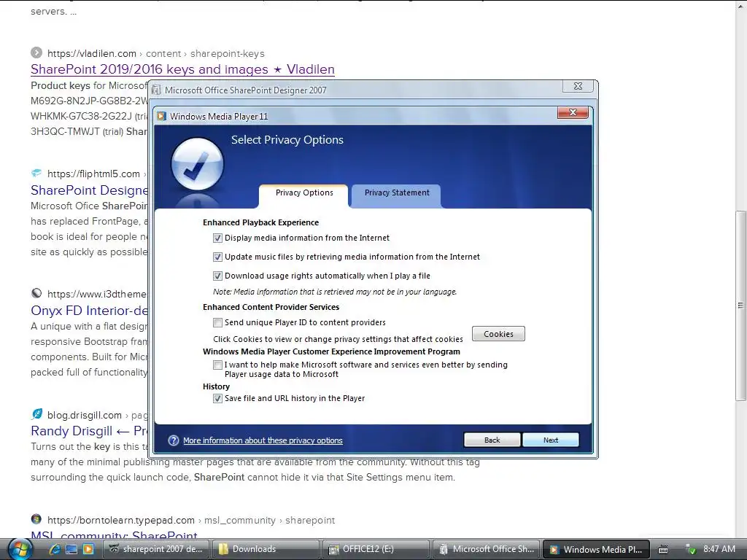Image resolution: width=747 pixels, height=560 pixels.
Task: Click the Windows Media Player title bar icon
Action: click(161, 116)
